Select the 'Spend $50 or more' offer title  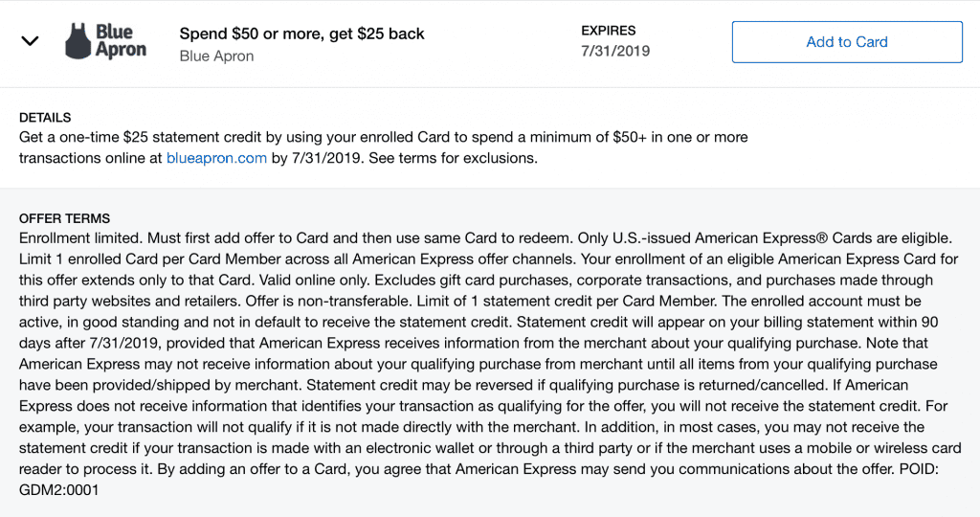coord(301,34)
